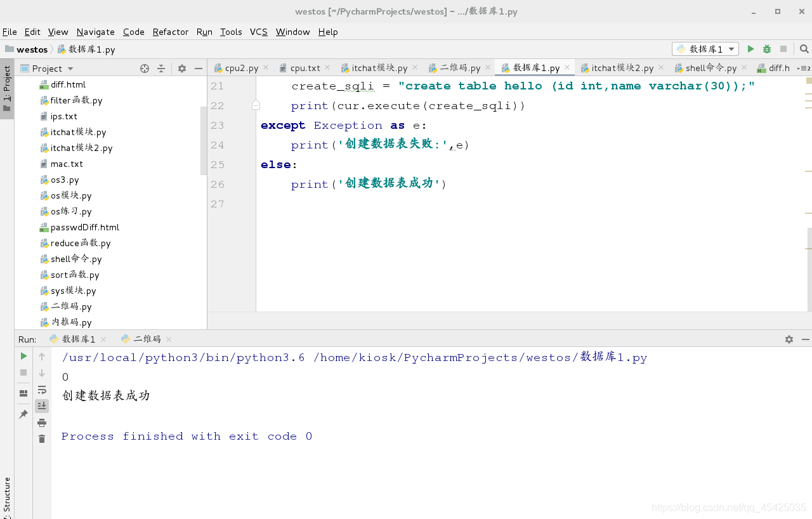The height and width of the screenshot is (519, 812).
Task: Click restore layout icon in Run panel
Action: (23, 393)
